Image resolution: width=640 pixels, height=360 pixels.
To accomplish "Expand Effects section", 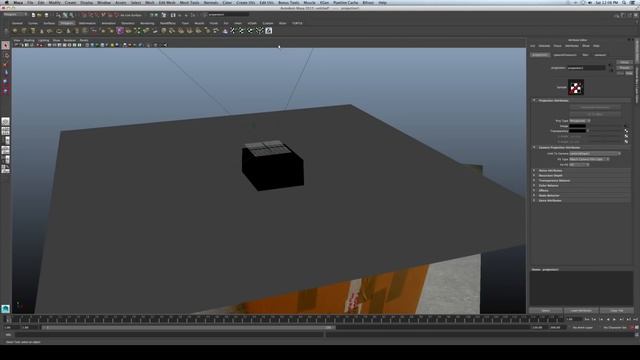I will click(534, 191).
